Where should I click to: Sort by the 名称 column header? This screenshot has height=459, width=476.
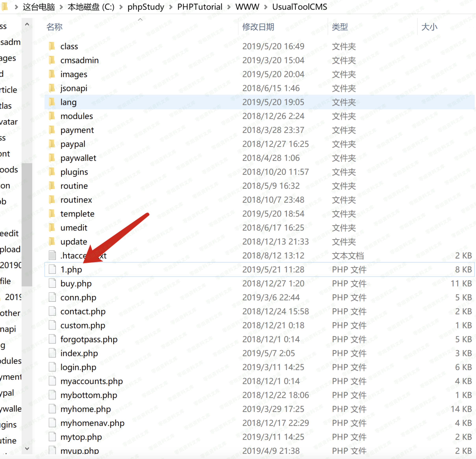point(54,27)
